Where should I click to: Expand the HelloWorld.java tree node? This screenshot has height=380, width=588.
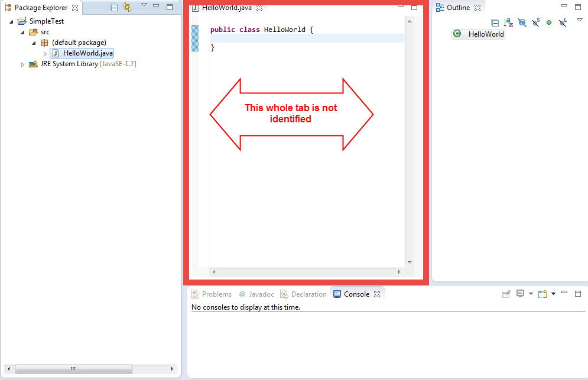45,54
